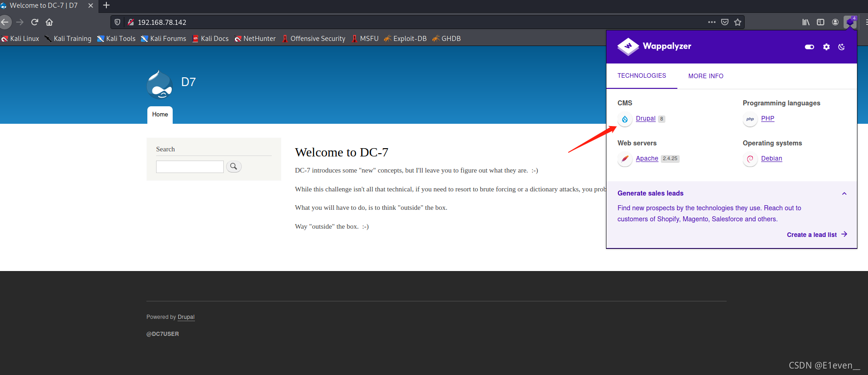Select the TECHNOLOGIES tab
Viewport: 868px width, 375px height.
point(641,75)
